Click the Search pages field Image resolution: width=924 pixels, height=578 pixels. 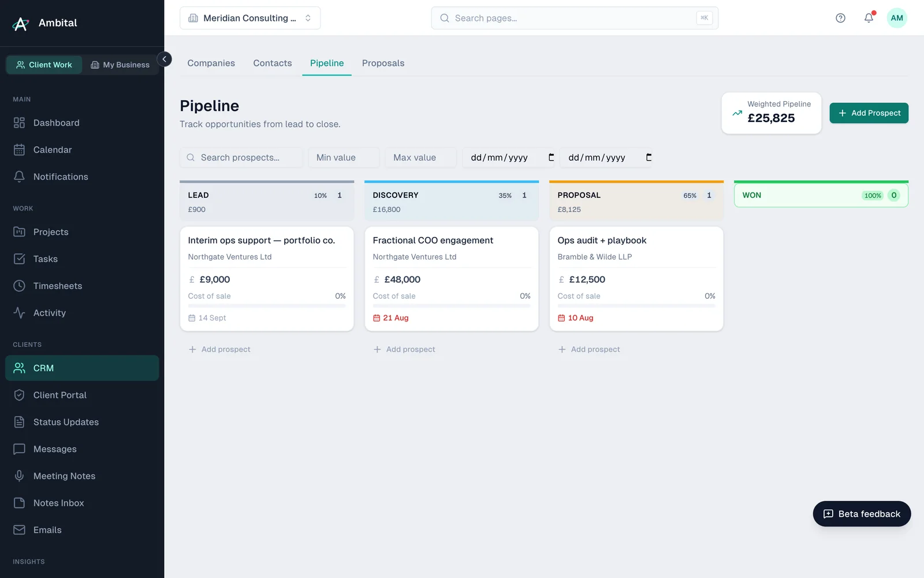tap(575, 18)
